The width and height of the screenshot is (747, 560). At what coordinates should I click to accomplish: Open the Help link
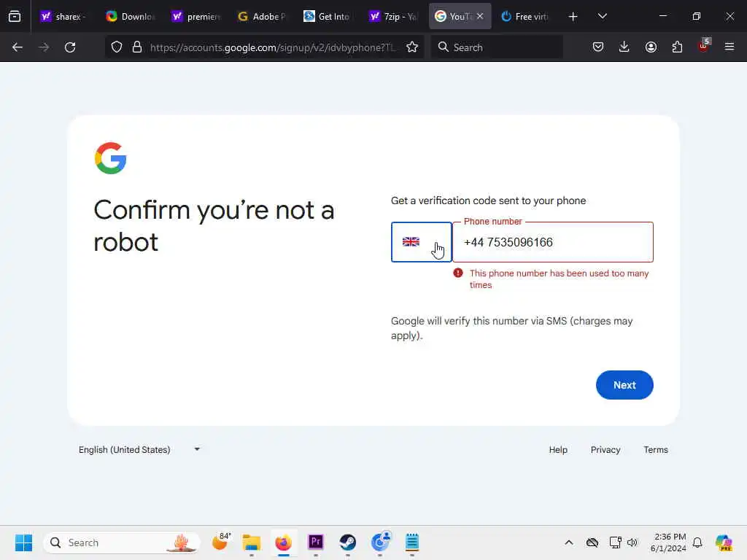point(558,449)
